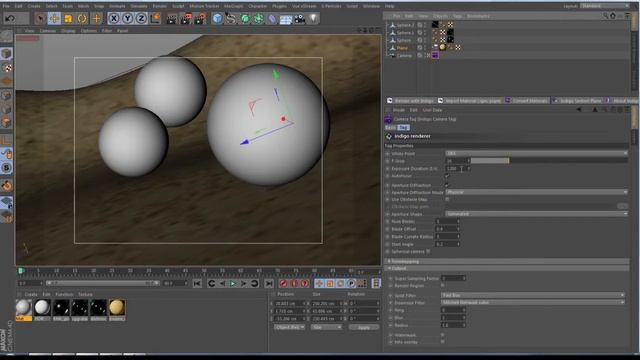Screen dimensions: 640x360
Task: Add a Cube primitive object
Action: (x=217, y=18)
